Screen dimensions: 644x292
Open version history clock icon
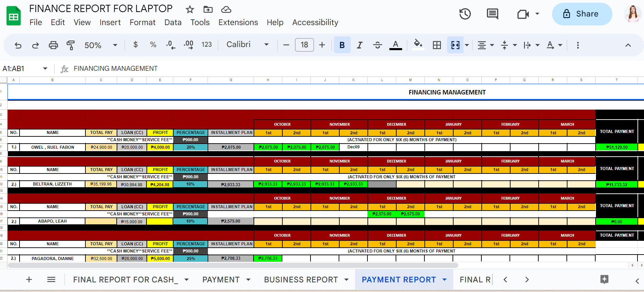[465, 14]
